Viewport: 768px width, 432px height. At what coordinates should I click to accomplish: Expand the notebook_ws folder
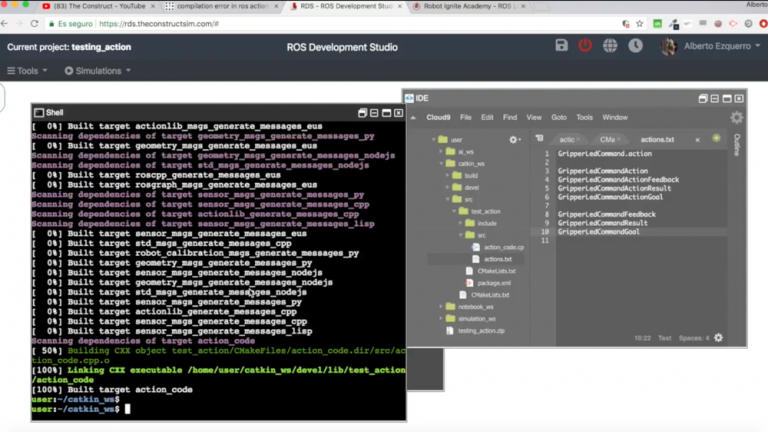[441, 307]
